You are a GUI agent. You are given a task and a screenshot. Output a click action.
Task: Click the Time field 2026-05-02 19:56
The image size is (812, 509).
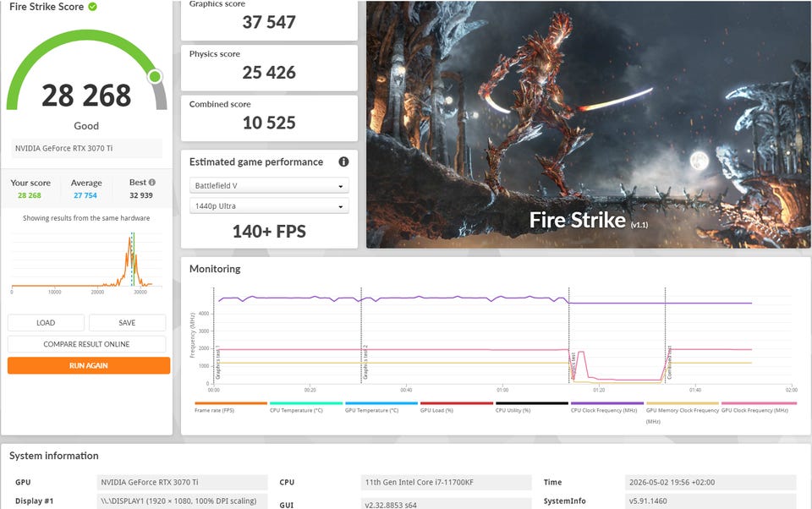pos(710,482)
